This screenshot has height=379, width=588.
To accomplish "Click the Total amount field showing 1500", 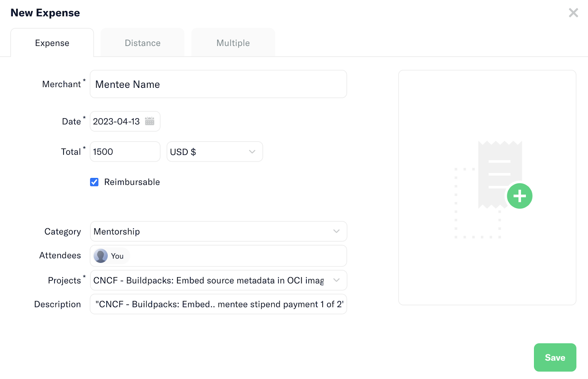I will tap(125, 152).
